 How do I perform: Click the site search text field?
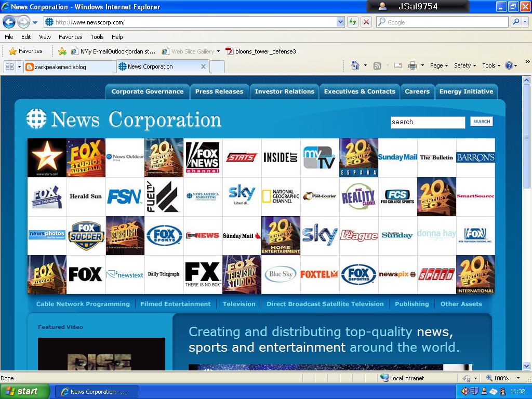pyautogui.click(x=428, y=122)
